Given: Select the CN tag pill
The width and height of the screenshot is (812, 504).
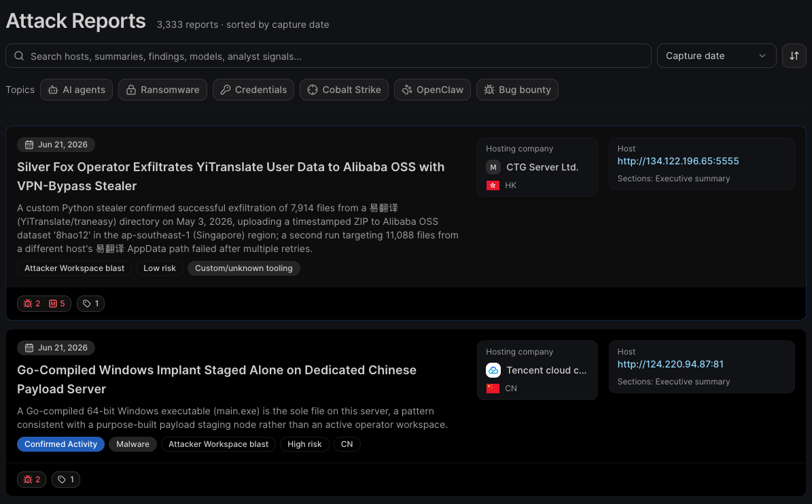Looking at the screenshot, I should coord(347,444).
